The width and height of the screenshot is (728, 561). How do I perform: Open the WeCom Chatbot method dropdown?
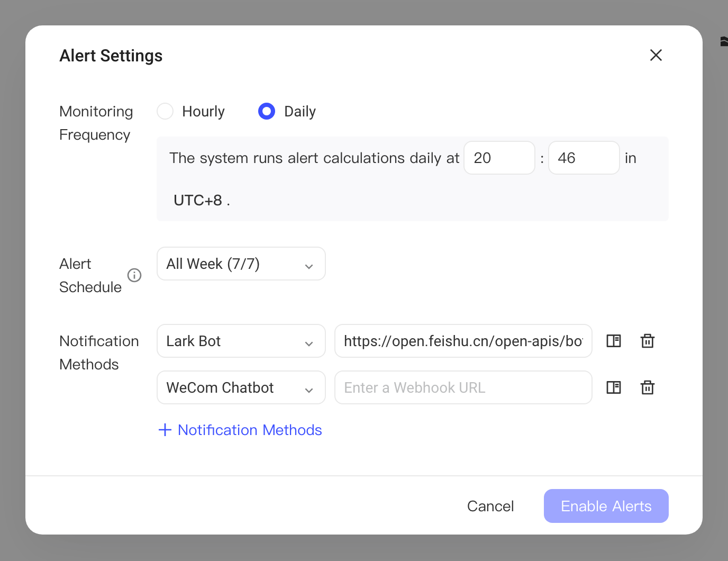point(241,387)
